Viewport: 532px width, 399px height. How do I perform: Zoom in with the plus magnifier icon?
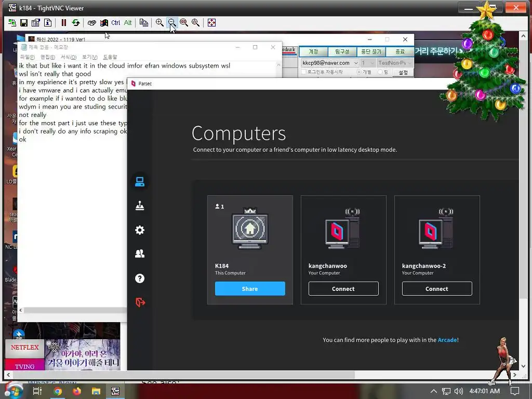point(159,23)
